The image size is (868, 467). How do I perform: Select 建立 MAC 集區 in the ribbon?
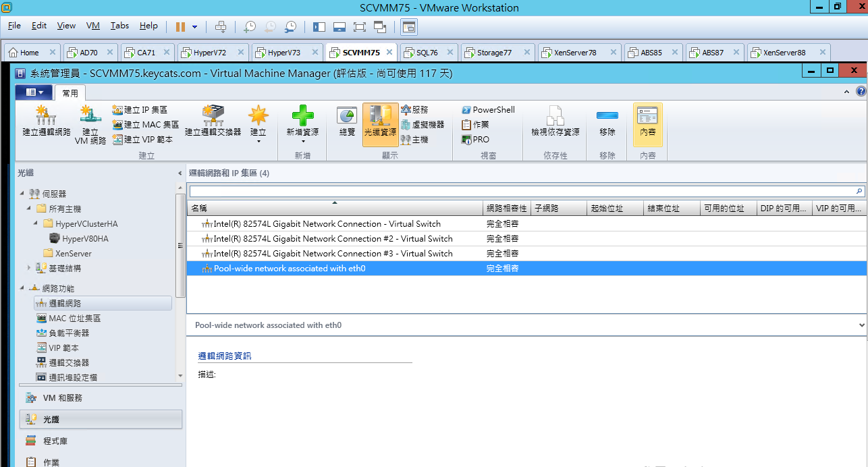point(146,125)
